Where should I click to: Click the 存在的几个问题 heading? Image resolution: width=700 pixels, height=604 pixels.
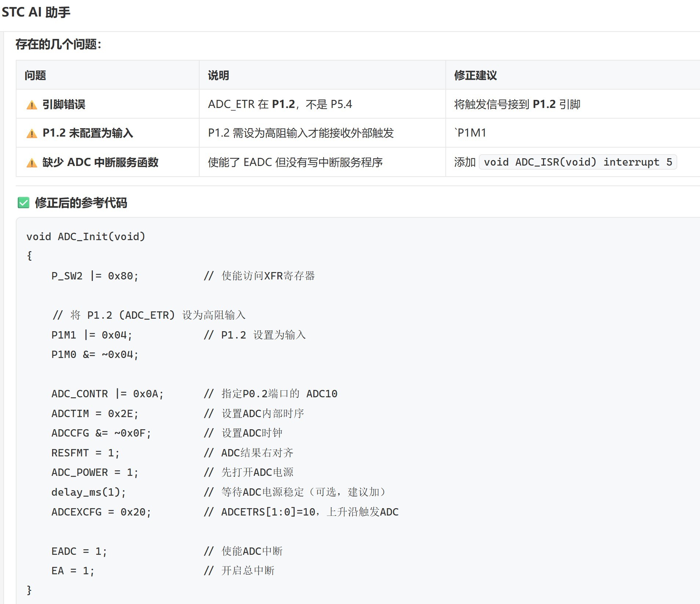58,44
